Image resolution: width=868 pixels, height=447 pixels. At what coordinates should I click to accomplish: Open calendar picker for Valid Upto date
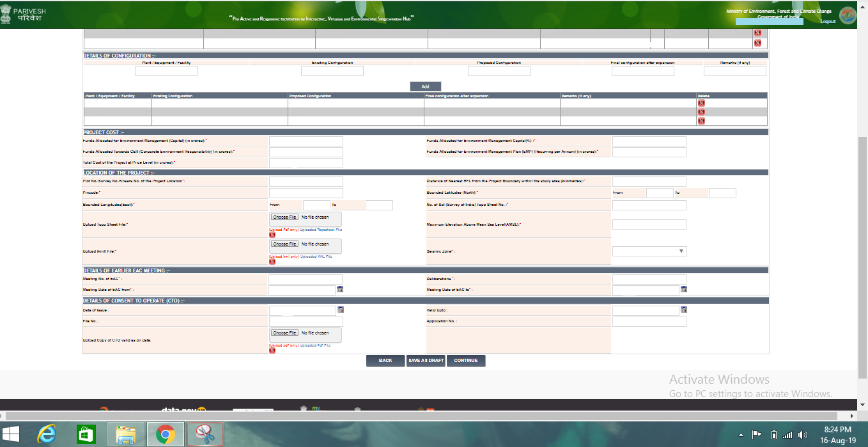tap(684, 310)
